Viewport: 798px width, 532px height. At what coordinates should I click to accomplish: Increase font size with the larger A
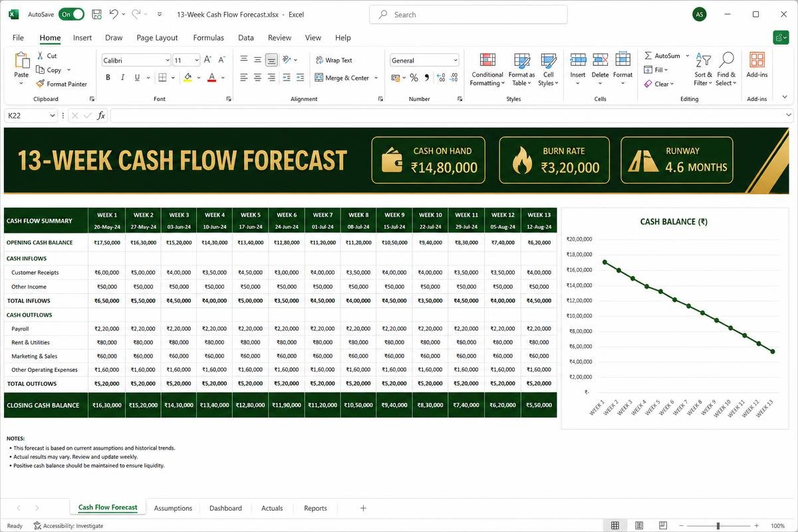click(x=207, y=60)
